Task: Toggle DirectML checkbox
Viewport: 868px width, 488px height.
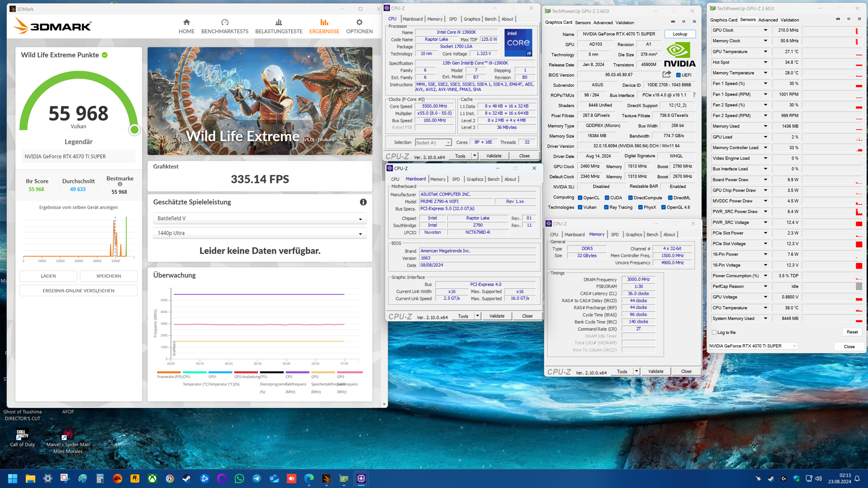Action: pos(670,197)
